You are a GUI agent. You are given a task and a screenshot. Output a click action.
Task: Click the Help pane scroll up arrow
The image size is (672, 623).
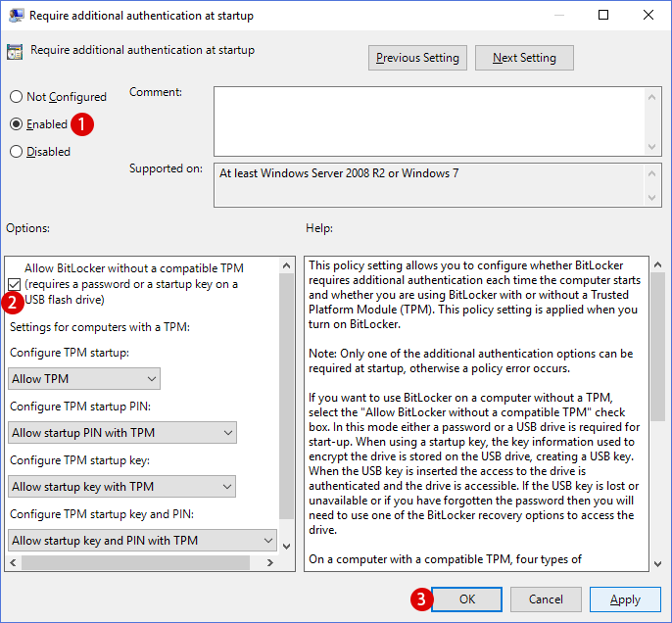point(658,264)
